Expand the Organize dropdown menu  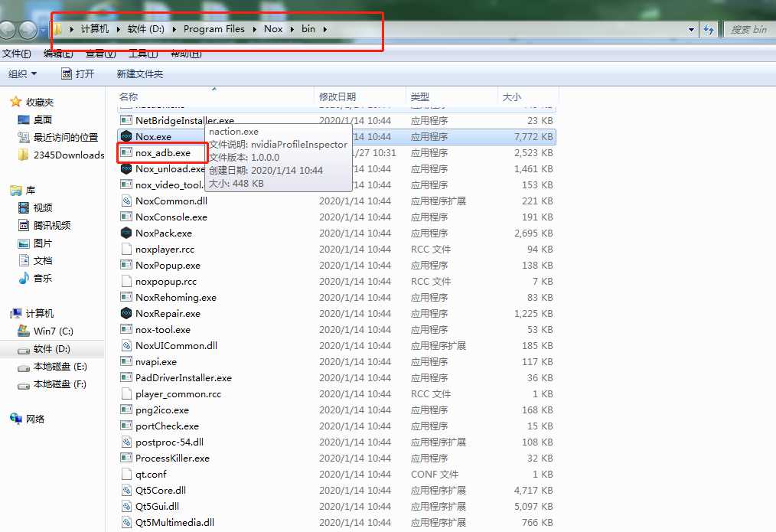(x=23, y=73)
